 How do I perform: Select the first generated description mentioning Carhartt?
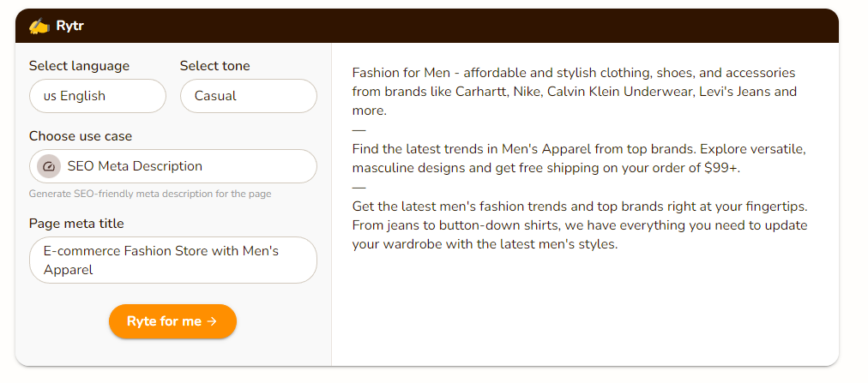coord(573,92)
